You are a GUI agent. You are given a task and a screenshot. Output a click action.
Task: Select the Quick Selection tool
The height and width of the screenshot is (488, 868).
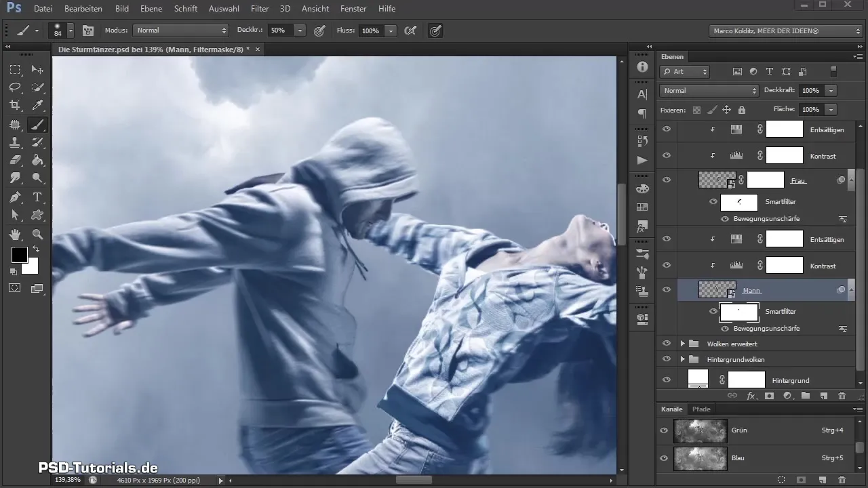pos(38,87)
